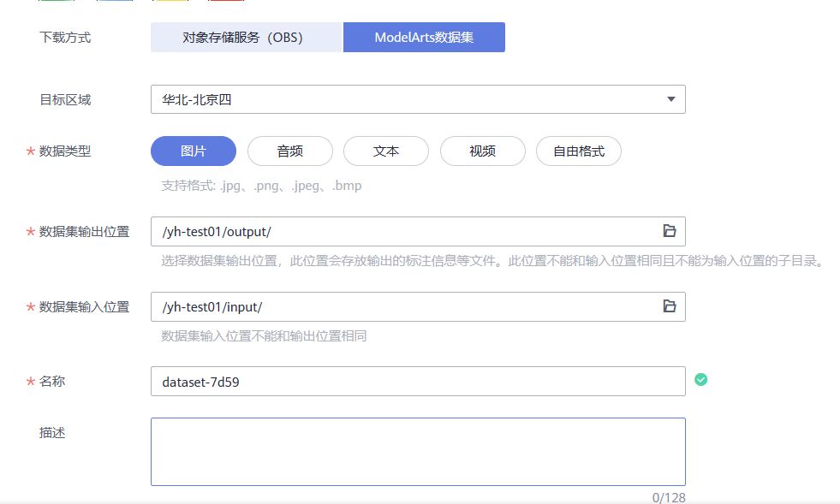Choose 图片 data type
This screenshot has height=504, width=840.
click(x=194, y=151)
